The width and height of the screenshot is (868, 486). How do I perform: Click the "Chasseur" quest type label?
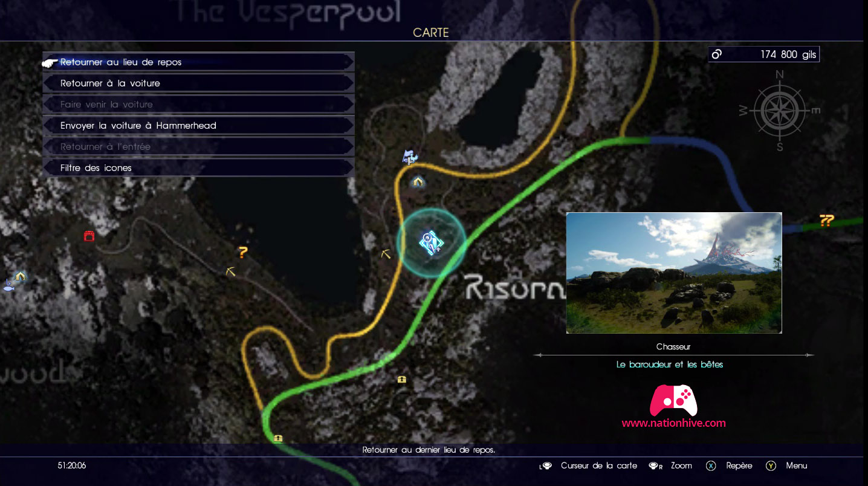[x=673, y=347]
